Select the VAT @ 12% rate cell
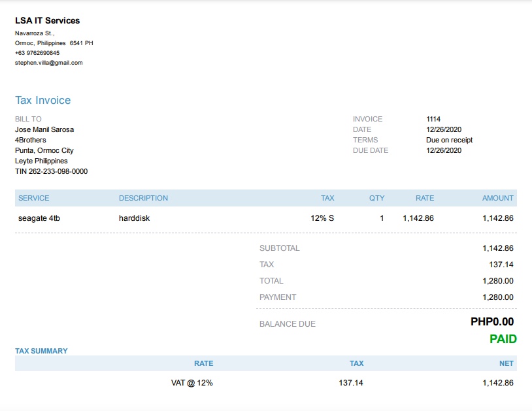 click(192, 383)
